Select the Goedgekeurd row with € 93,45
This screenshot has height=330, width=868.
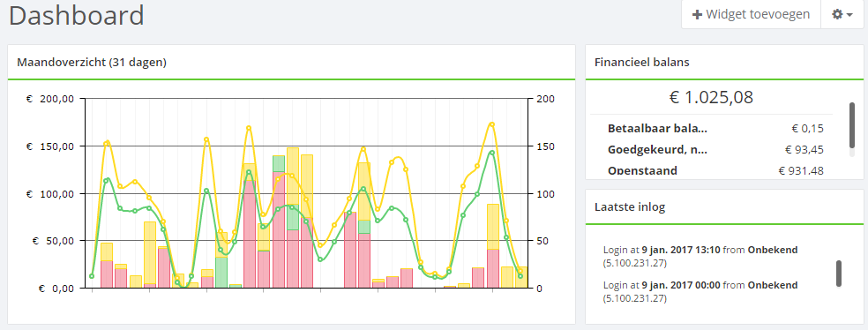pyautogui.click(x=715, y=149)
